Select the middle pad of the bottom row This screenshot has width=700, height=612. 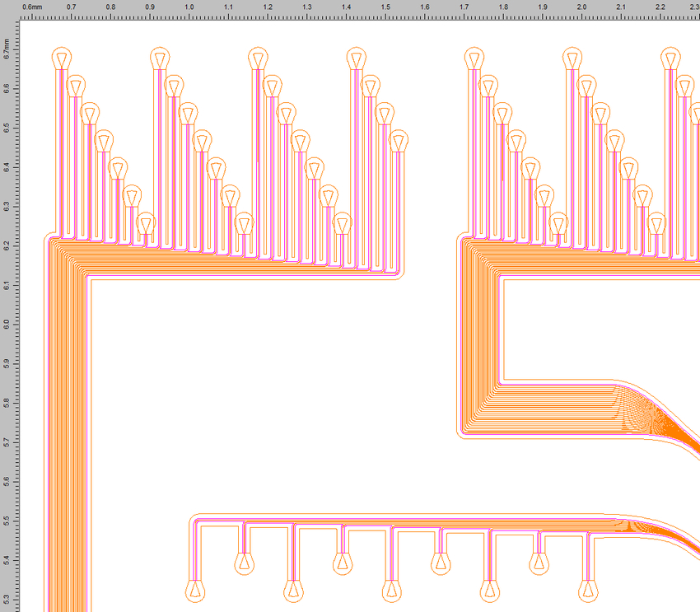pos(391,591)
